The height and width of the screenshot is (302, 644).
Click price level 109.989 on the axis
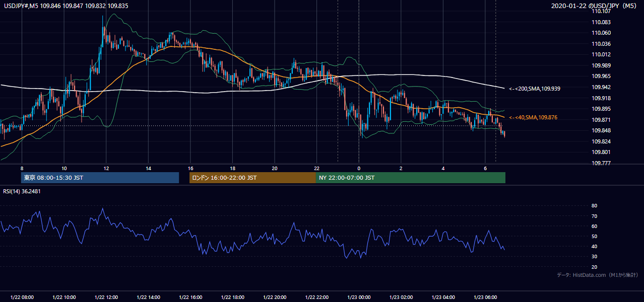tap(601, 65)
